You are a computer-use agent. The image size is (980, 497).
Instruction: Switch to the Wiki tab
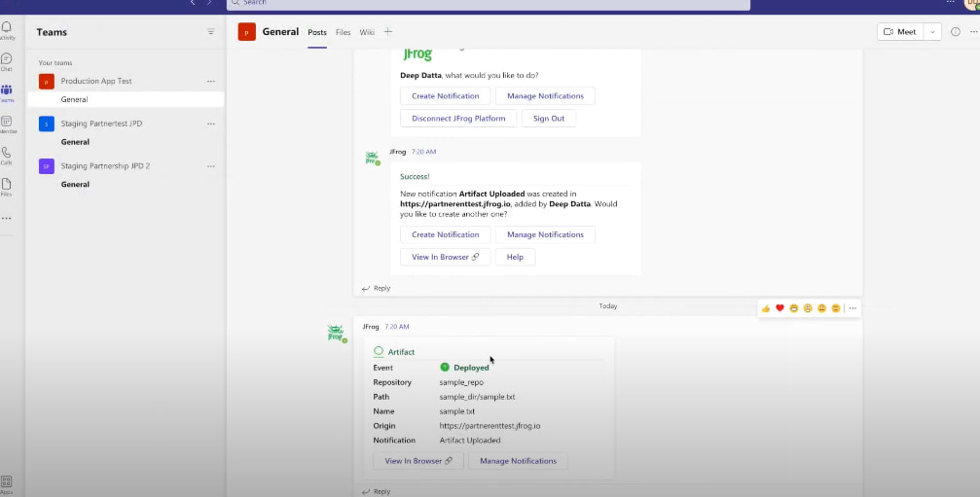click(367, 32)
